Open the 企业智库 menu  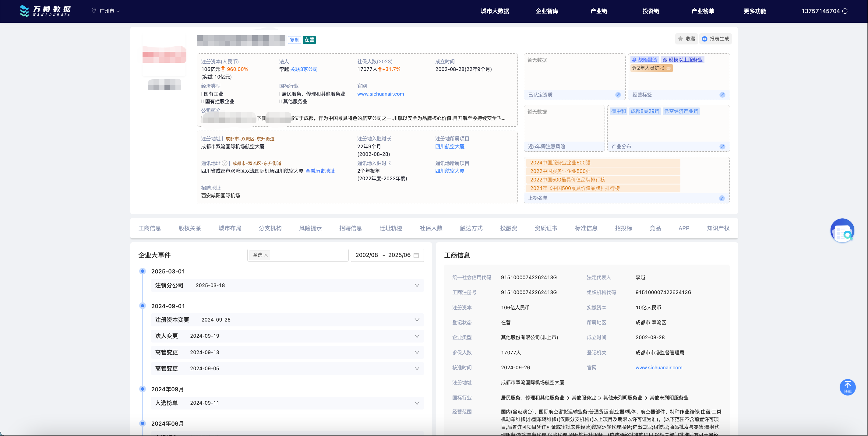(x=547, y=11)
